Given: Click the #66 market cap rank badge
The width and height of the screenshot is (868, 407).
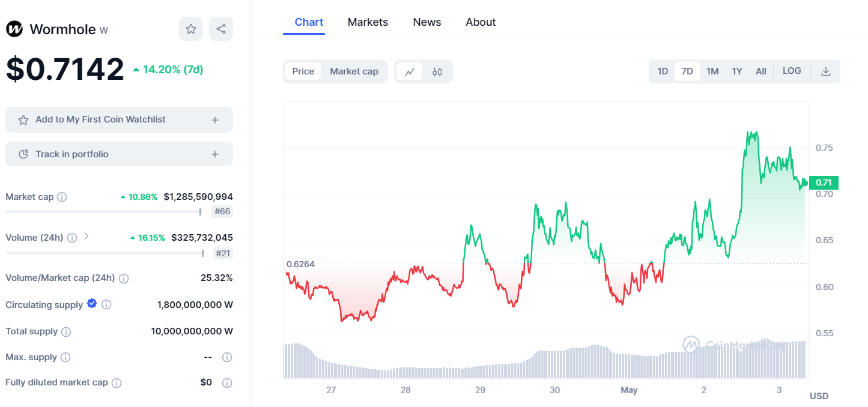Looking at the screenshot, I should 222,211.
